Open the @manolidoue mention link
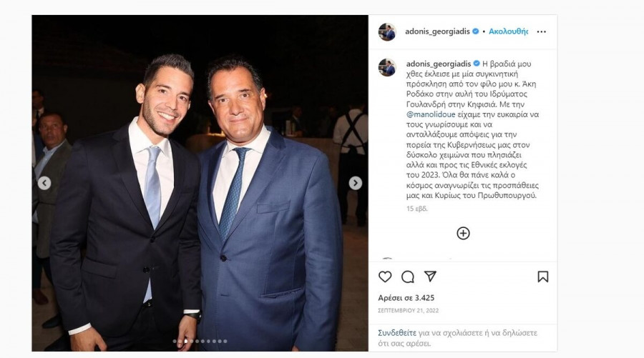Screen dimensions: 644x358 click(x=431, y=114)
